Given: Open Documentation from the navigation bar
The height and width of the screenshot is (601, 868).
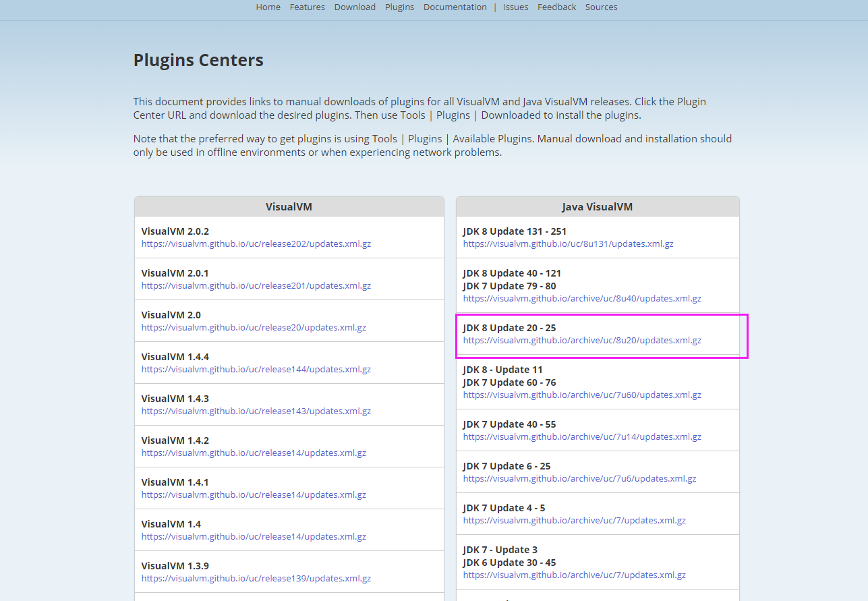Looking at the screenshot, I should (x=455, y=7).
